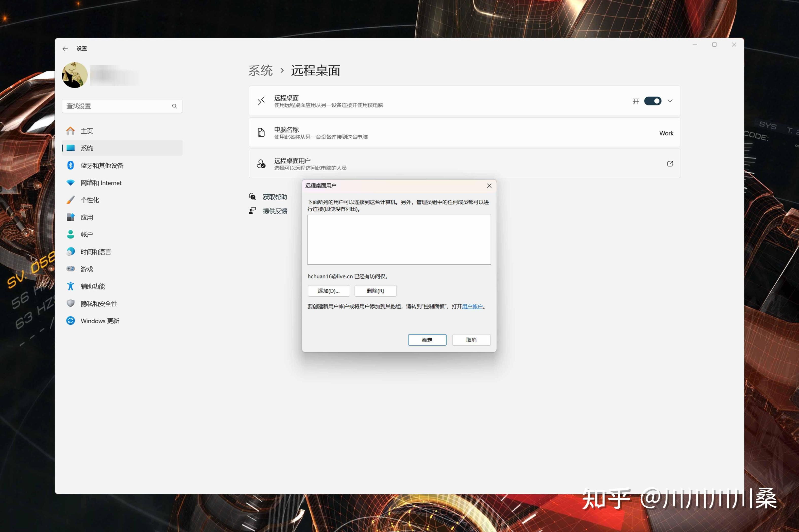Click the search magnifier icon in 查找设置
Image resolution: width=799 pixels, height=532 pixels.
coord(174,106)
